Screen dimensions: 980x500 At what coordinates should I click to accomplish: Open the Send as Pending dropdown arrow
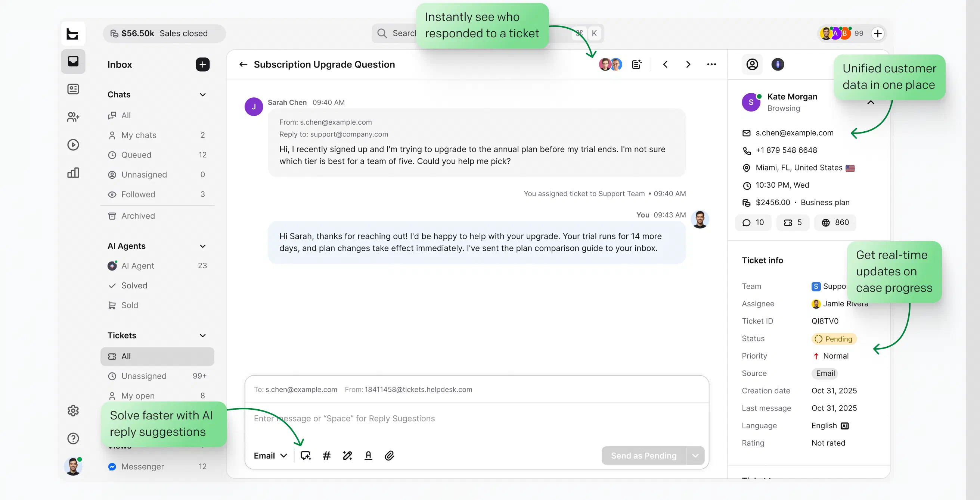pyautogui.click(x=695, y=456)
